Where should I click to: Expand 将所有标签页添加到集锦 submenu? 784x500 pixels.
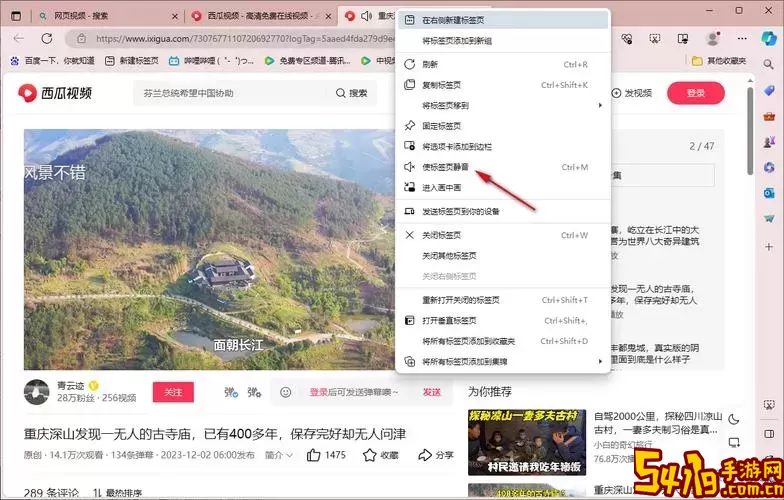(503, 362)
